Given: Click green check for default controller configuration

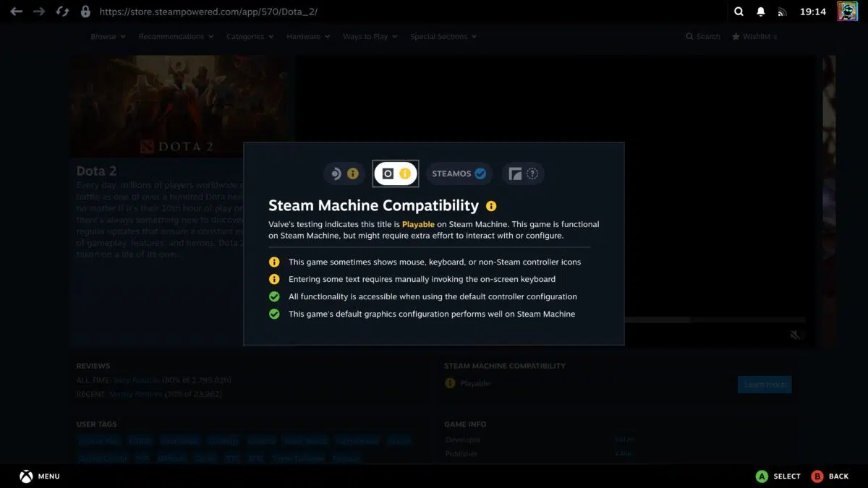Looking at the screenshot, I should click(x=274, y=296).
